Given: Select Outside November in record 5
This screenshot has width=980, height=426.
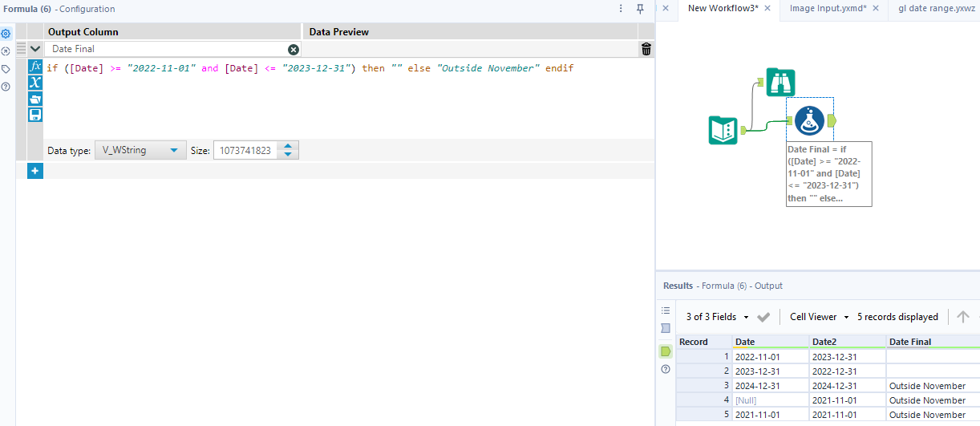Looking at the screenshot, I should pyautogui.click(x=933, y=415).
